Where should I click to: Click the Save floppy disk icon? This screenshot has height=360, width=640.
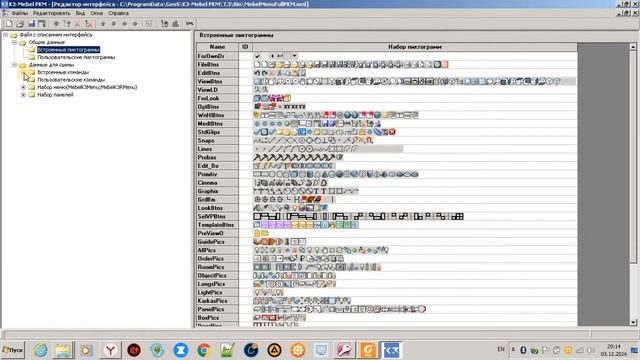(x=31, y=24)
